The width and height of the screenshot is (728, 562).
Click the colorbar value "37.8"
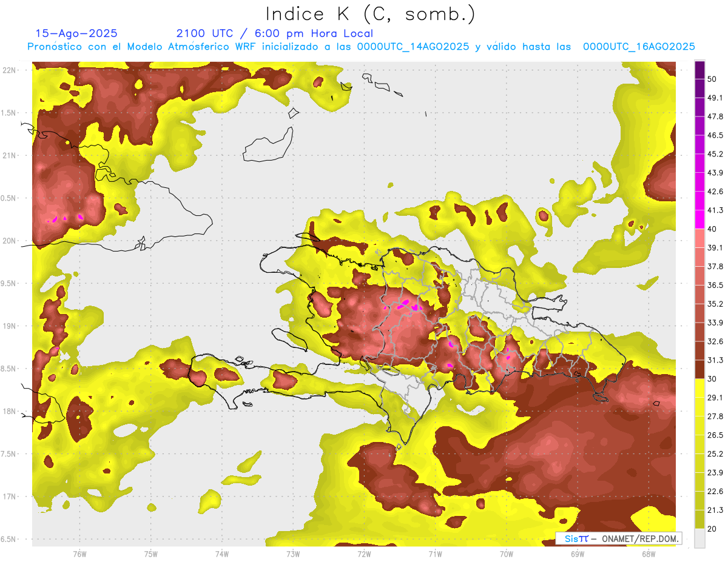715,266
